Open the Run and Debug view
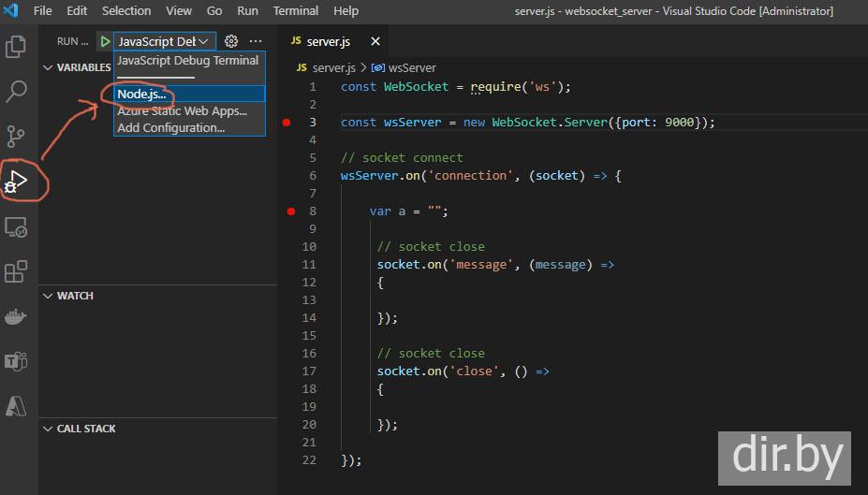 coord(16,181)
